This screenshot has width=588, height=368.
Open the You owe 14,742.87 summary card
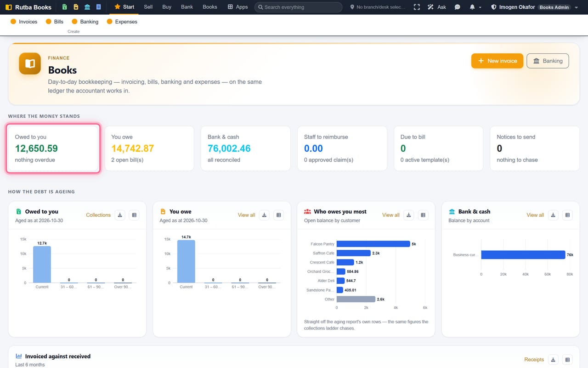click(x=149, y=149)
